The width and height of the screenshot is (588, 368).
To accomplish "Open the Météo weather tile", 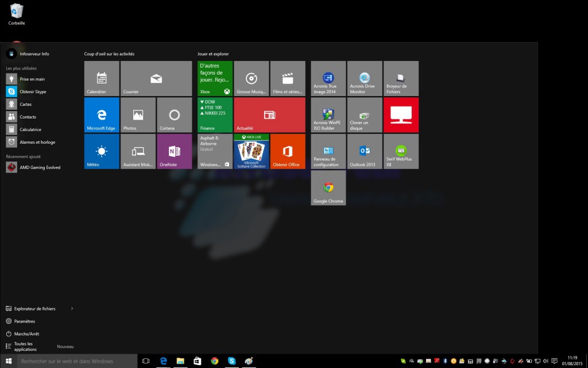I will [102, 151].
